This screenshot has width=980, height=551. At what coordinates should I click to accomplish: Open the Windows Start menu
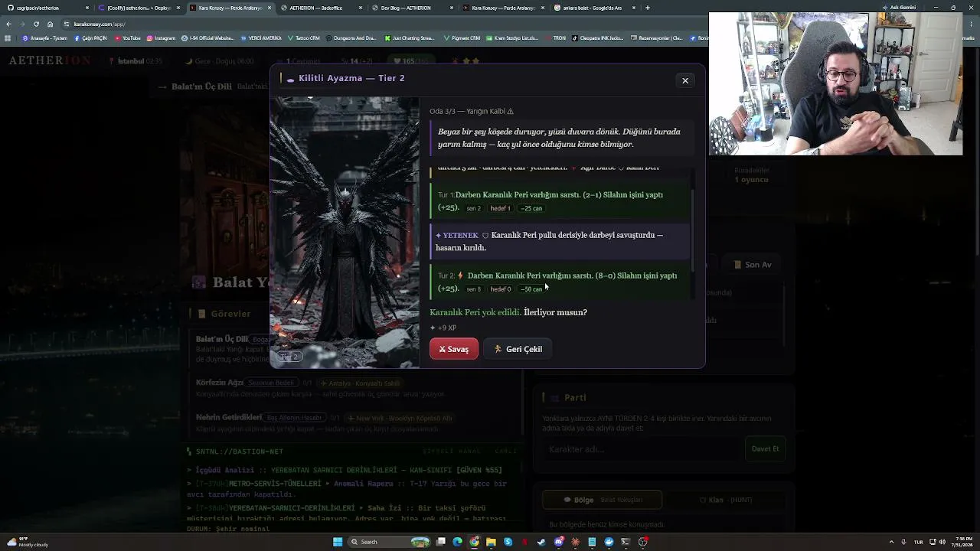click(x=338, y=542)
